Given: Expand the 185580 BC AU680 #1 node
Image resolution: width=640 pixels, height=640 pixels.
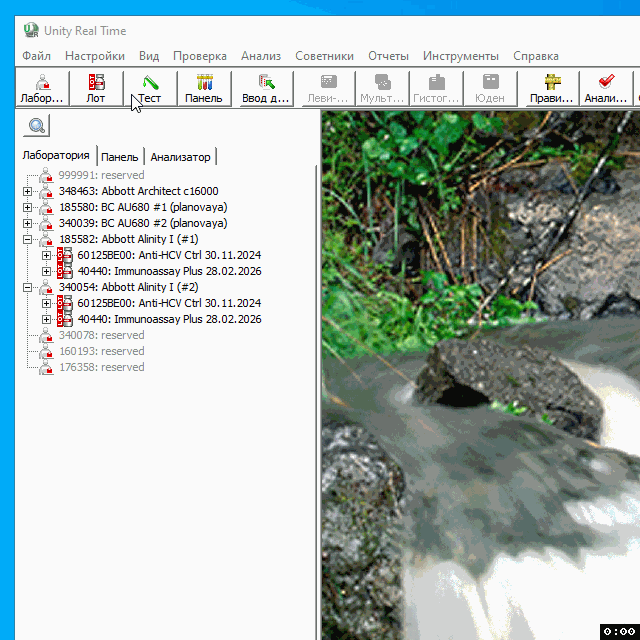Looking at the screenshot, I should tap(28, 207).
